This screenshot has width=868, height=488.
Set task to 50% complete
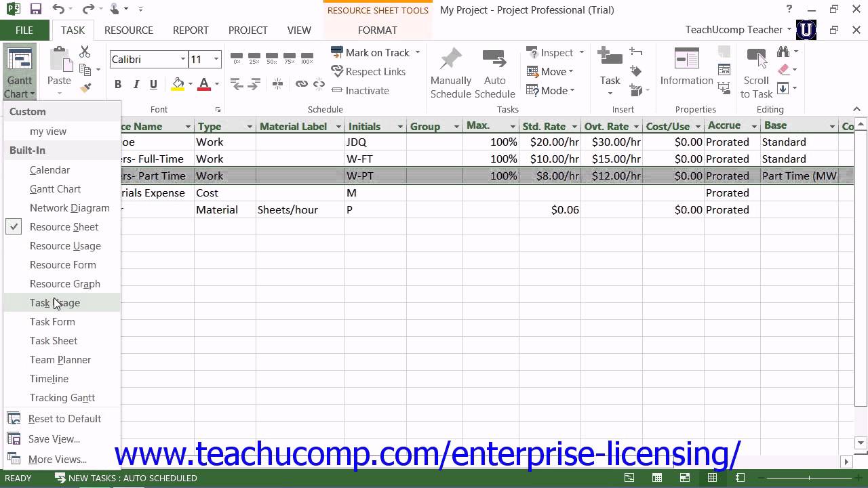(x=272, y=58)
